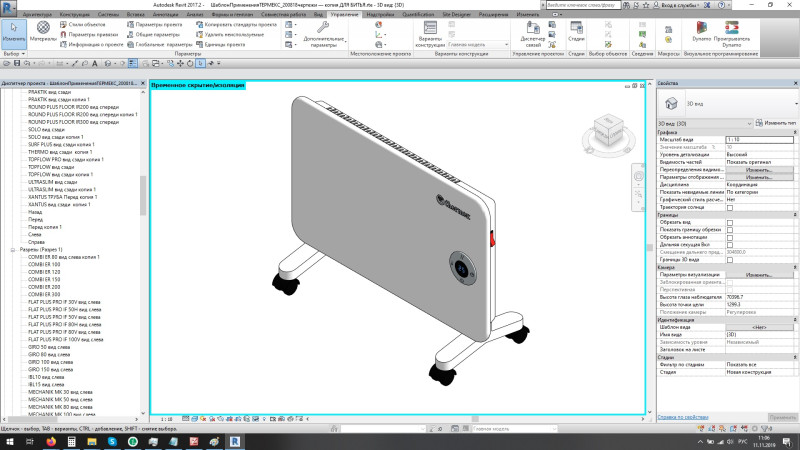Click the ViewCube in the 3D view
This screenshot has width=800, height=450.
[x=607, y=131]
